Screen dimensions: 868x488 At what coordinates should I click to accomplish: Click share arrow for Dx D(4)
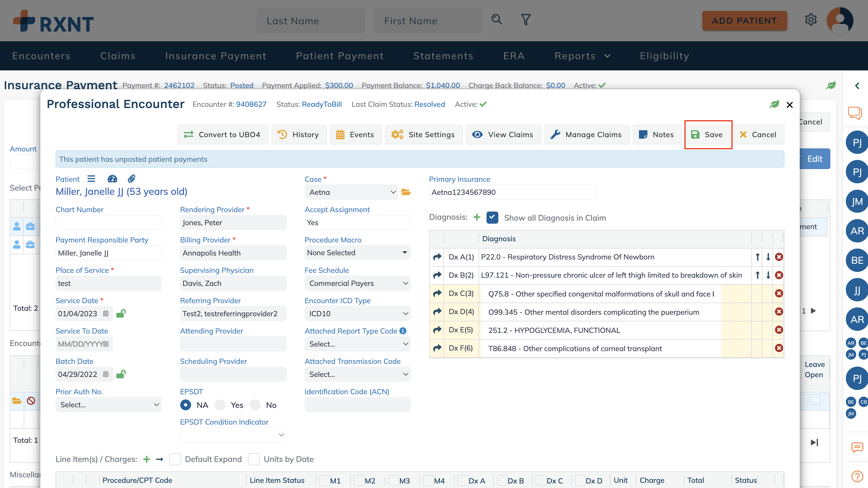pos(437,311)
